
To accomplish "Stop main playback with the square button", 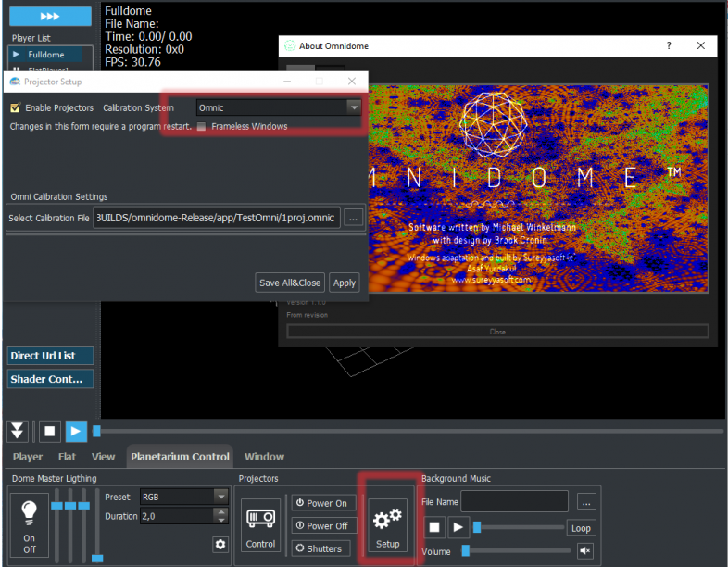I will [50, 432].
